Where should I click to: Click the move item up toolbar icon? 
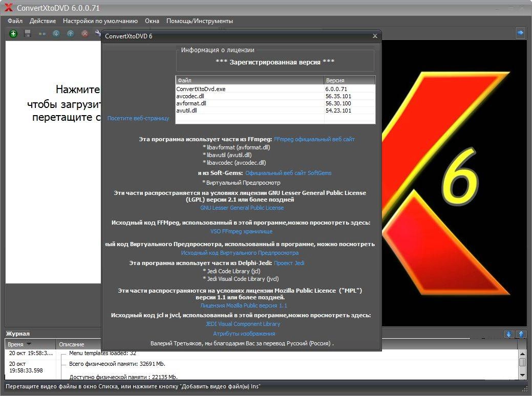click(71, 34)
